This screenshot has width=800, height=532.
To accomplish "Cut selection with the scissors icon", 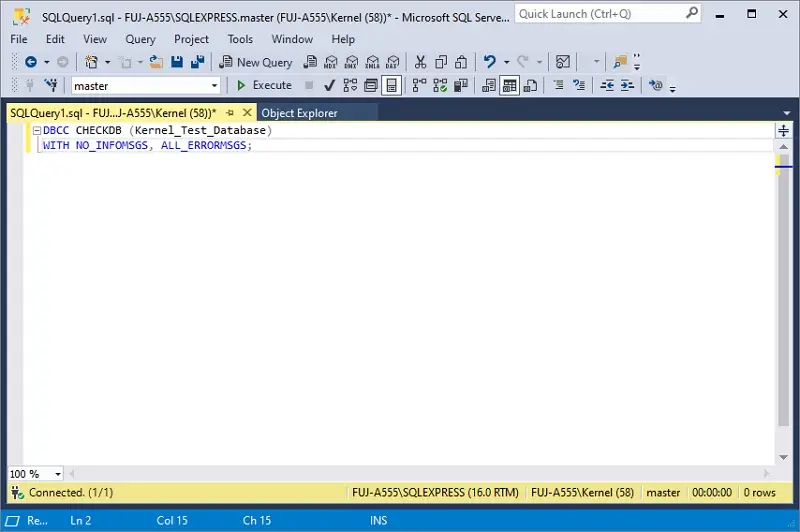I will [420, 62].
